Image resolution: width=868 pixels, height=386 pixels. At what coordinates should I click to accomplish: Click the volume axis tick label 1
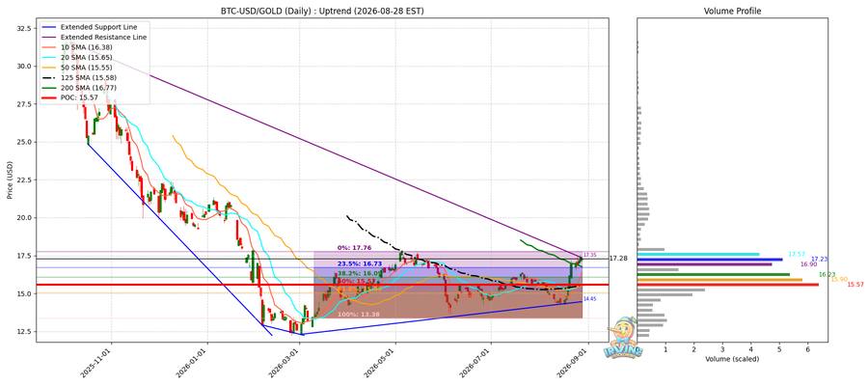click(x=665, y=349)
